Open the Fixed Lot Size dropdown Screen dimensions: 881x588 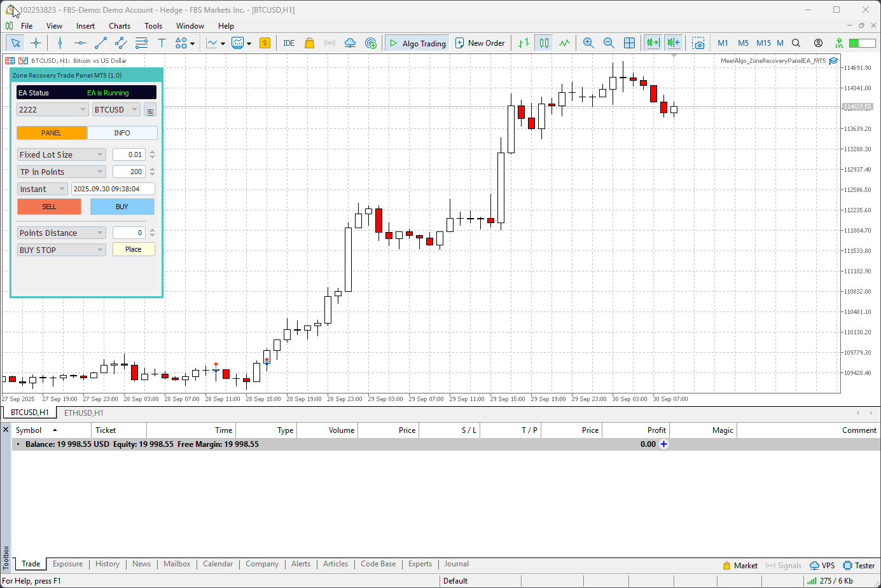(62, 154)
